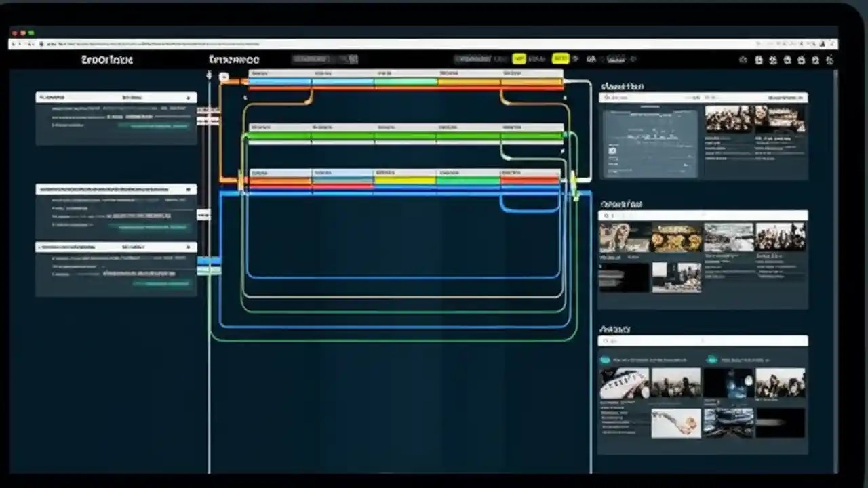
Task: Select the first icon in the top-right toolbar row
Action: pos(743,60)
